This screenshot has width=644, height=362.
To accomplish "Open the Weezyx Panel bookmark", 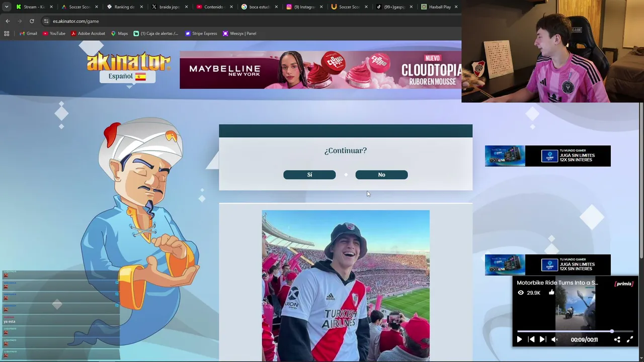I will (x=239, y=34).
